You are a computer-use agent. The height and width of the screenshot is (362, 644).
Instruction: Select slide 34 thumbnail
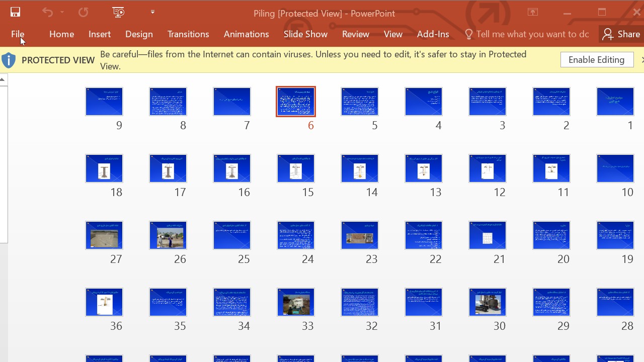232,302
